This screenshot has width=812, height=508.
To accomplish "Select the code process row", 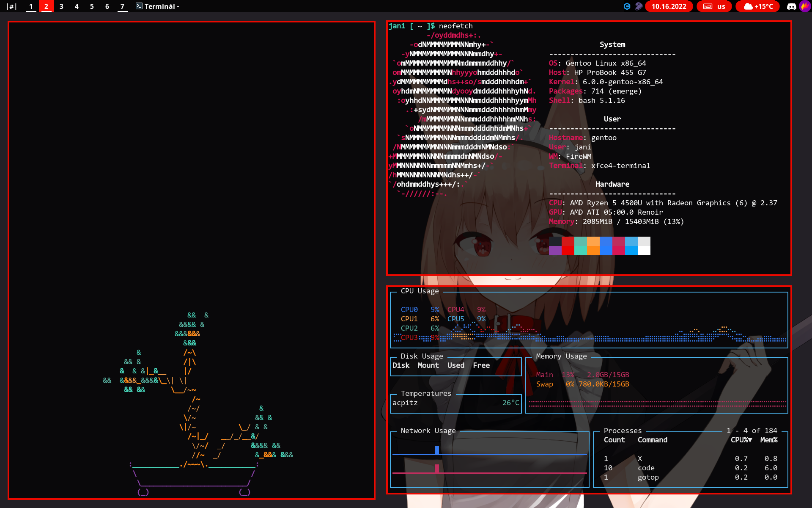I will tap(646, 468).
